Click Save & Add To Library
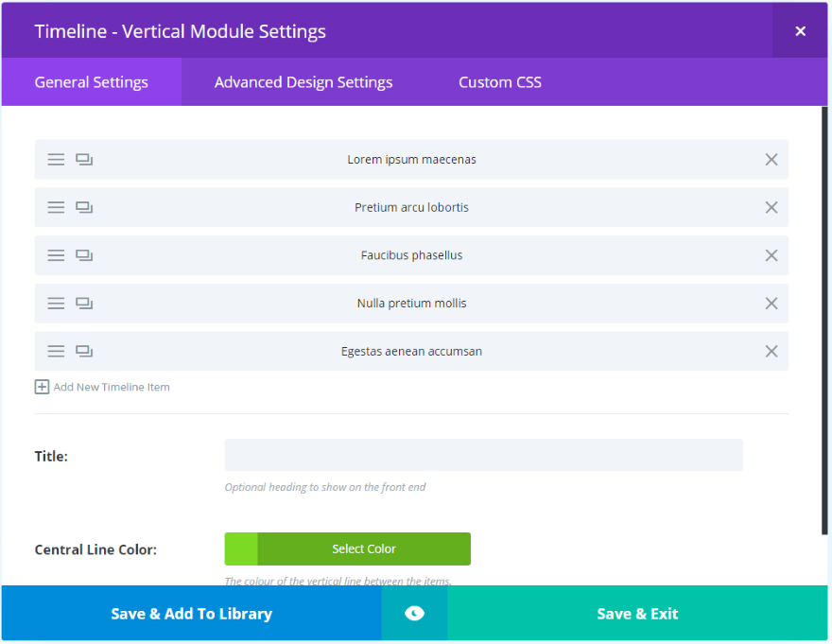This screenshot has width=832, height=644. coord(192,613)
